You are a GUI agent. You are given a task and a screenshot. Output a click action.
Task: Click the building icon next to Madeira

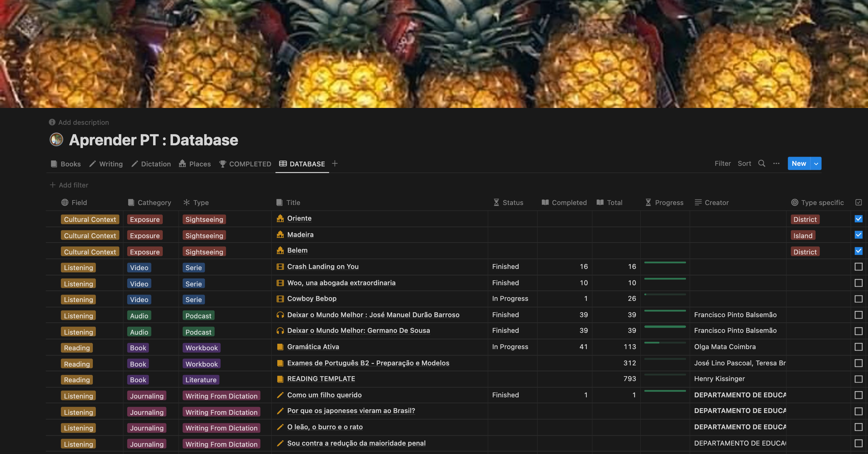click(x=280, y=235)
